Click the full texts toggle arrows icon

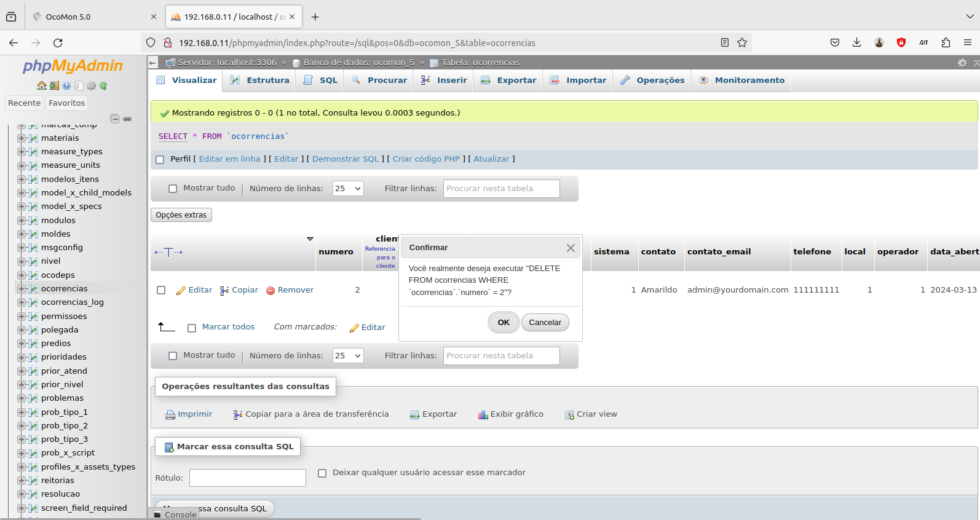[168, 252]
